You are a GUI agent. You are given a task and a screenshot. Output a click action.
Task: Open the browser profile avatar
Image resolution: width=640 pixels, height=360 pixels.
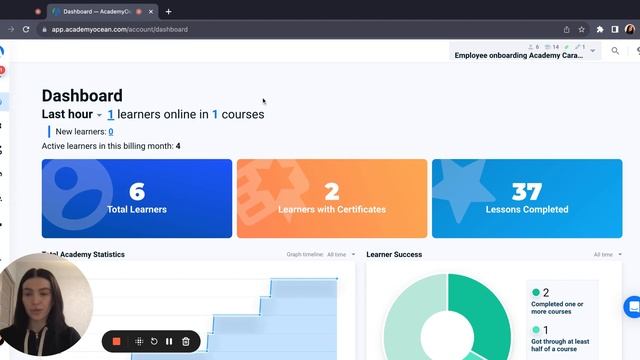point(630,29)
